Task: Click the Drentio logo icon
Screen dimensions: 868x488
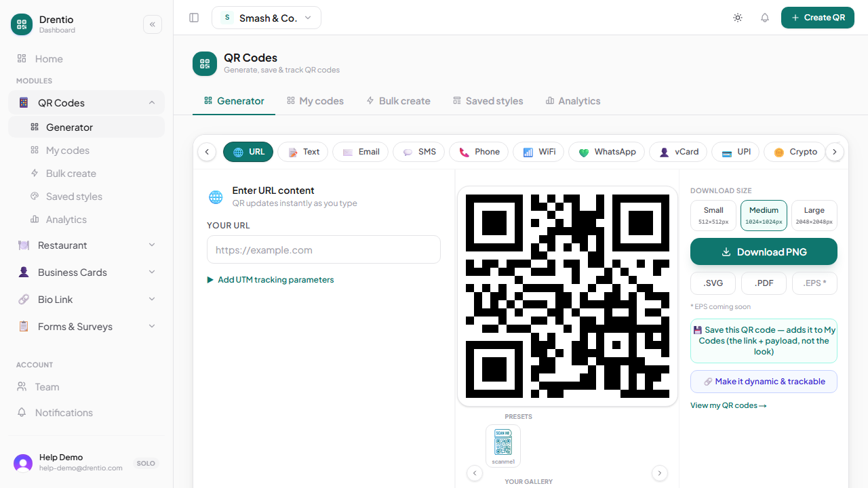Action: (22, 24)
